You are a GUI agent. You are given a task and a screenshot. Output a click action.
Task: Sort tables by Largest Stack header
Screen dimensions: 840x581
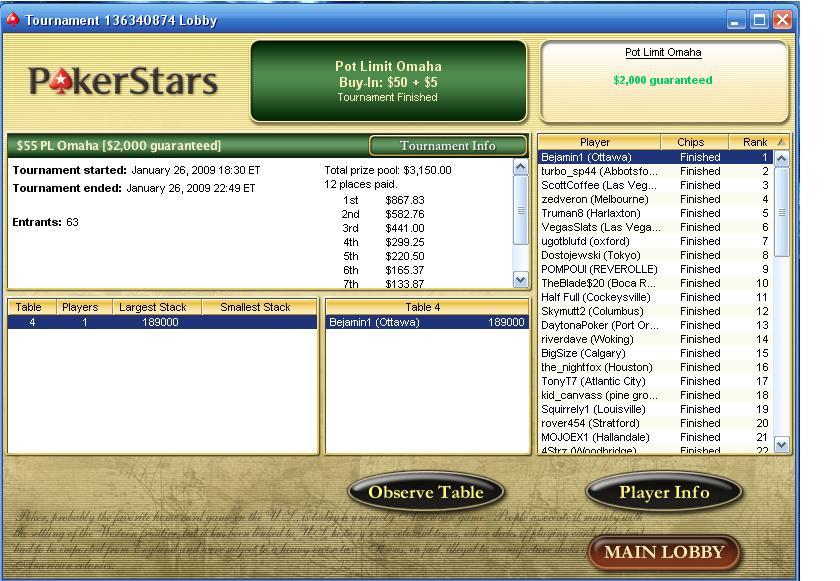[x=157, y=307]
